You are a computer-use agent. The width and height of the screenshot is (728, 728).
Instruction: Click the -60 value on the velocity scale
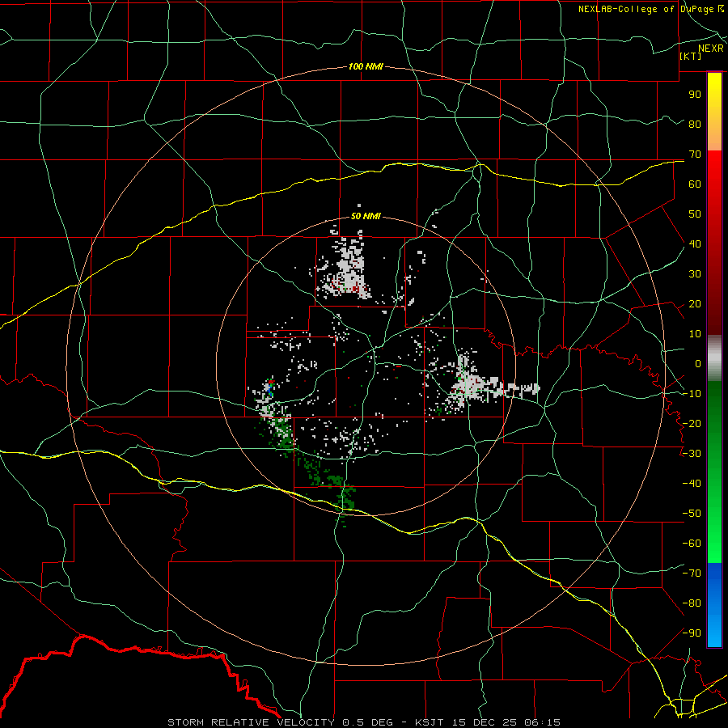point(692,544)
